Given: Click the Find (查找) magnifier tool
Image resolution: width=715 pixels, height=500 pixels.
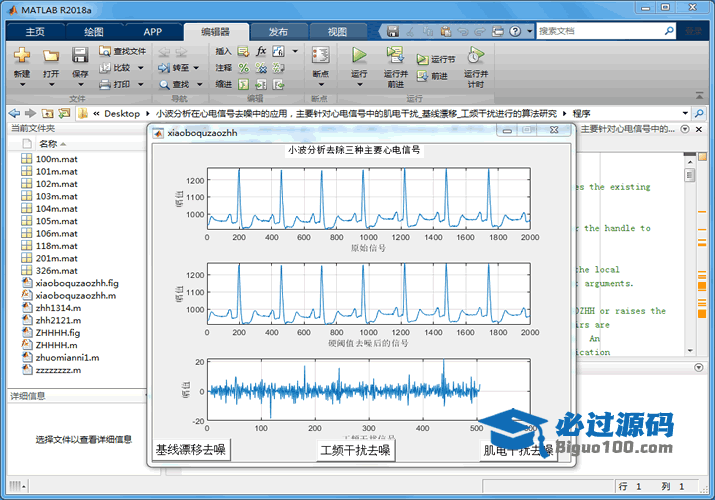Looking at the screenshot, I should [175, 84].
